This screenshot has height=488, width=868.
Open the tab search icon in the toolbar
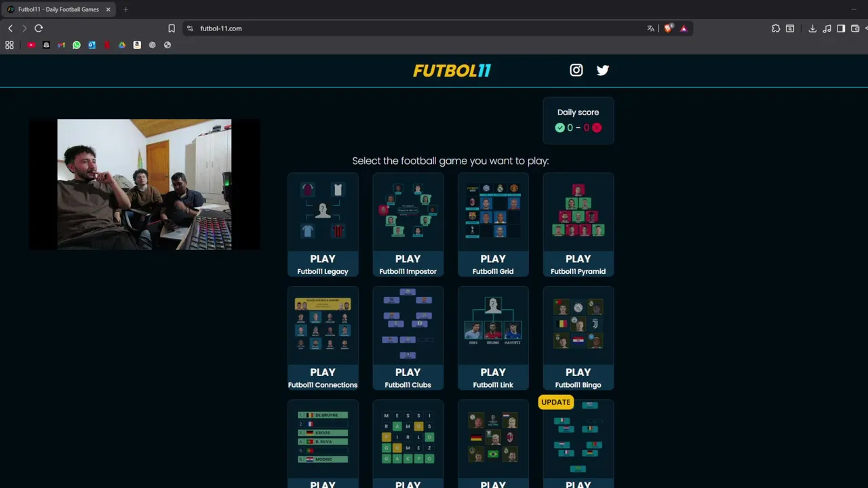pos(790,28)
